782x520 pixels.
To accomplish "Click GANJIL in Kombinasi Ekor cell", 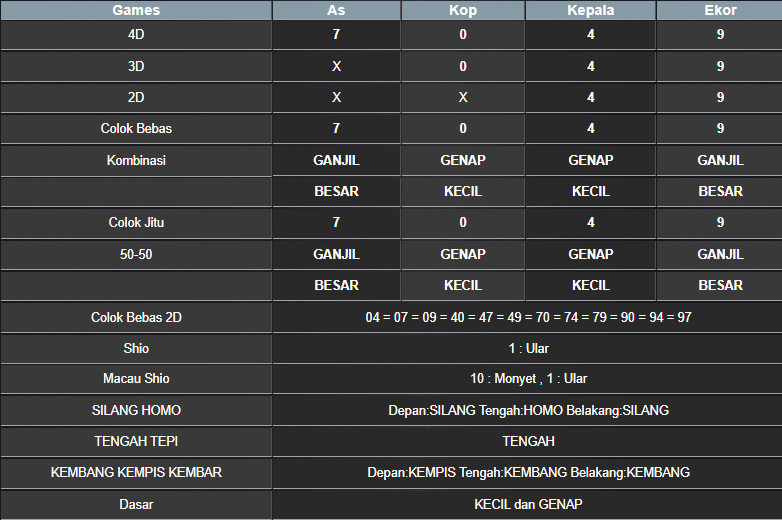I will tap(720, 161).
